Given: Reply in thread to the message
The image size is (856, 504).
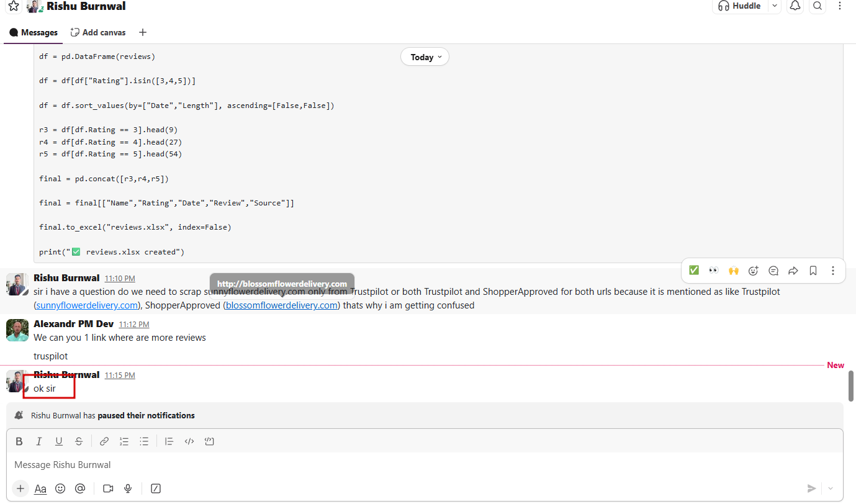Looking at the screenshot, I should point(773,271).
